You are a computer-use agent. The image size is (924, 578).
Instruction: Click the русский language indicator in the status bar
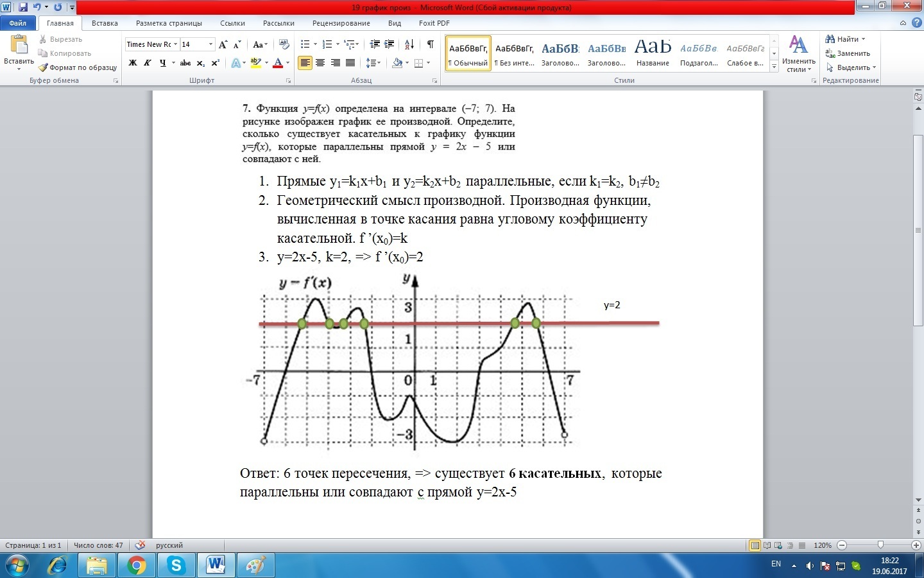click(x=169, y=545)
